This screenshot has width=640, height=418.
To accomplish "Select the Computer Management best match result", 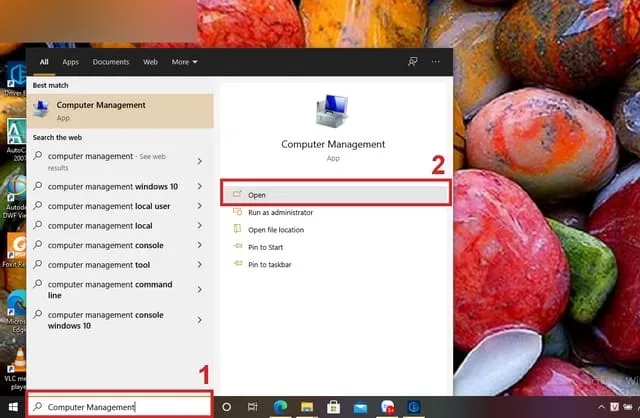I will [120, 111].
